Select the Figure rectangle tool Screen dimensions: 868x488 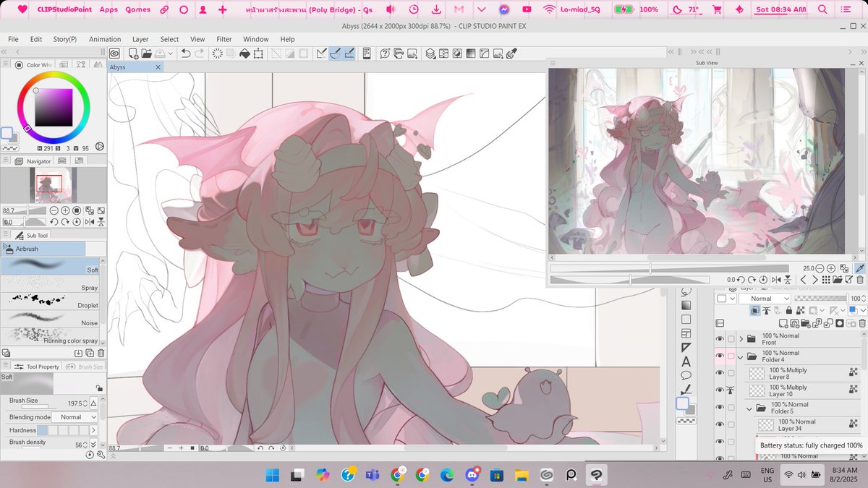click(x=686, y=320)
